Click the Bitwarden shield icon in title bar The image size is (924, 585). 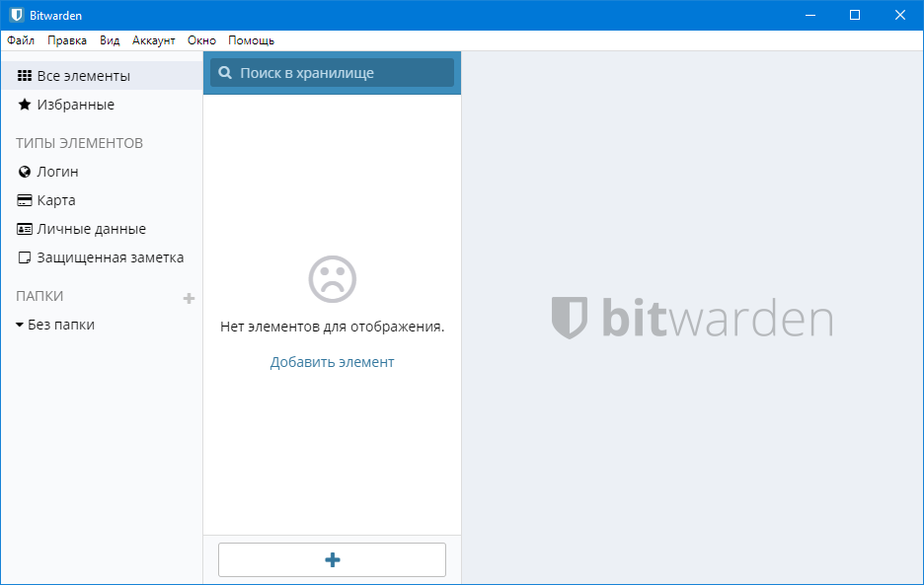click(17, 16)
